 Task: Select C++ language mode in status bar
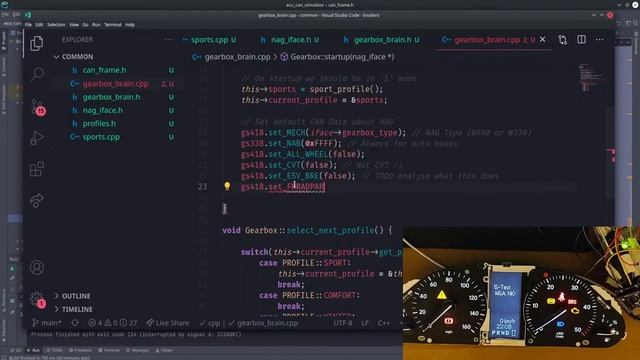pyautogui.click(x=384, y=323)
